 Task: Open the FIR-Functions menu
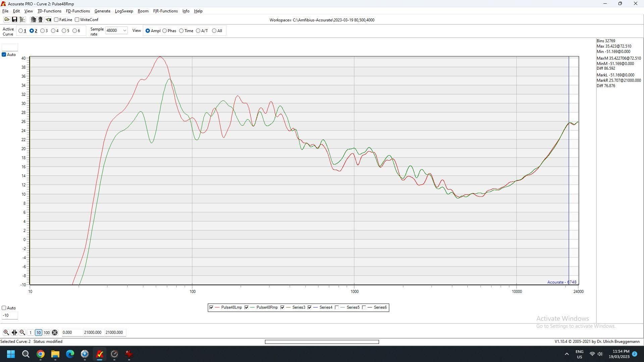click(x=165, y=11)
